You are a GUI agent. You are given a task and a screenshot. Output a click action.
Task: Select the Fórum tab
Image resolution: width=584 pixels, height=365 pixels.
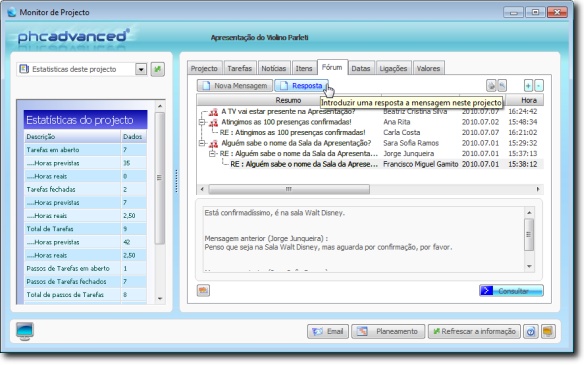[332, 67]
